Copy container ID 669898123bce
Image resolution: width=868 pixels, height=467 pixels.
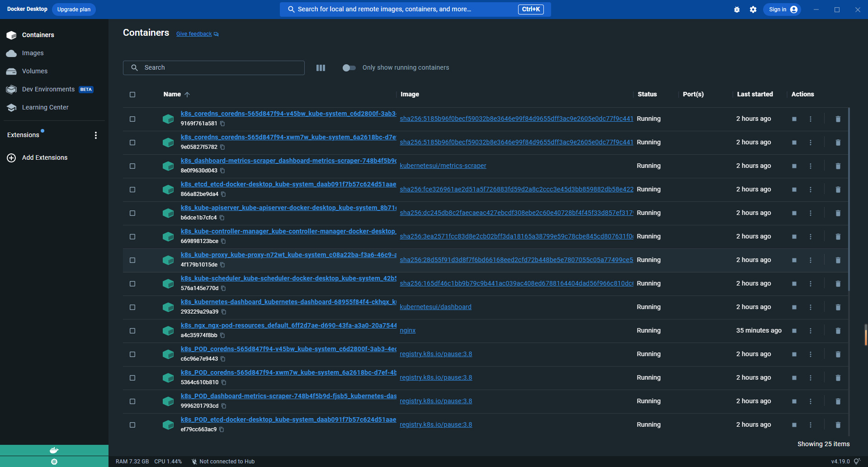click(223, 241)
